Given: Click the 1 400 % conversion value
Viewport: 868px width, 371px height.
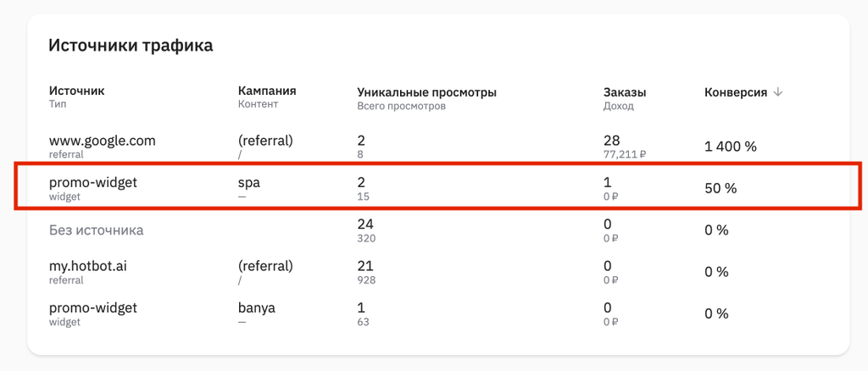Looking at the screenshot, I should [730, 147].
